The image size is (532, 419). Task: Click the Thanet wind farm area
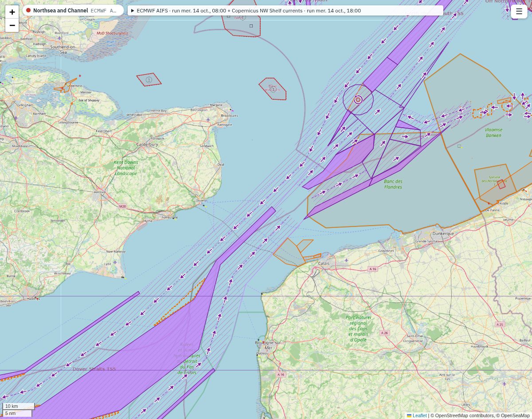point(272,89)
